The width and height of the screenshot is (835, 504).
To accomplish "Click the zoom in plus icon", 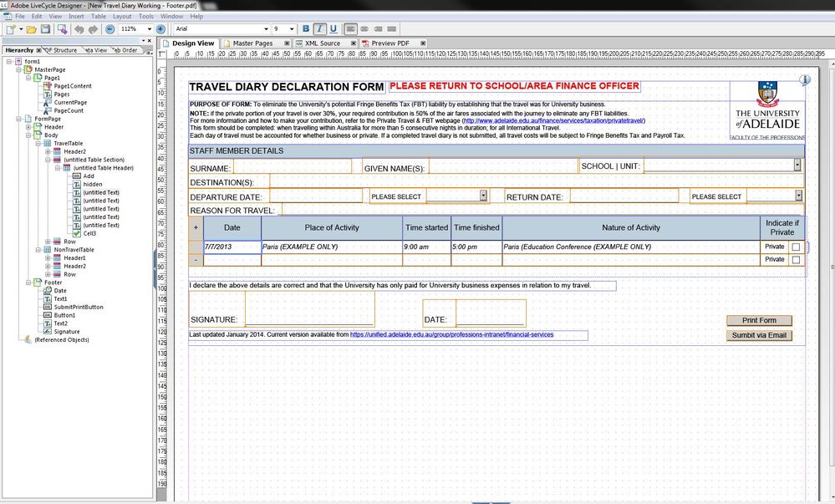I will tap(160, 29).
